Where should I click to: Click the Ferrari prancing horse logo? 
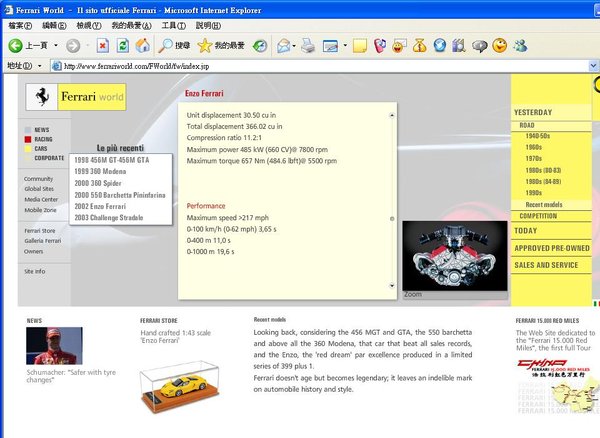pyautogui.click(x=42, y=97)
